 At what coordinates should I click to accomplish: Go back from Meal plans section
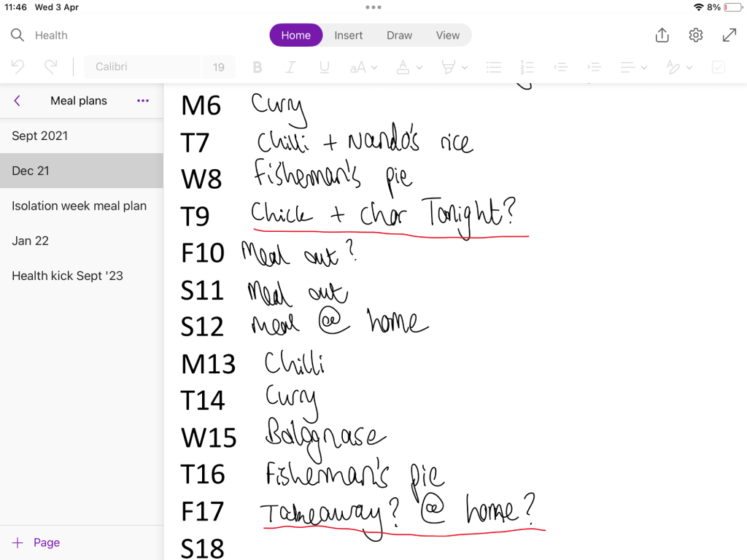click(18, 101)
